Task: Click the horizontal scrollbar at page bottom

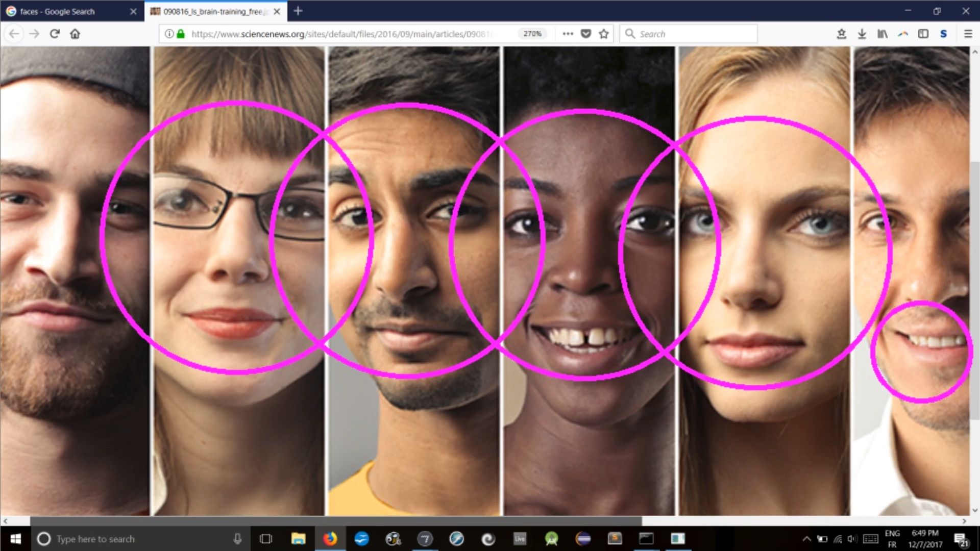Action: [336, 521]
